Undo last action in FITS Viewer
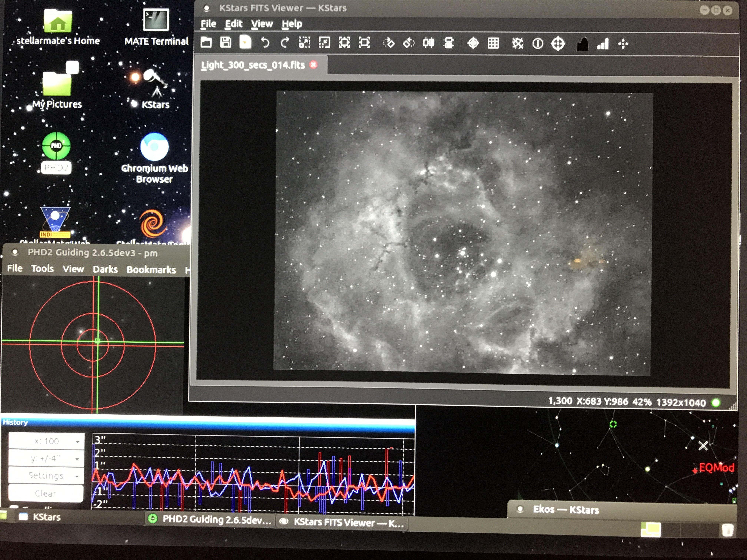Screen dimensions: 747x560 pyautogui.click(x=265, y=43)
